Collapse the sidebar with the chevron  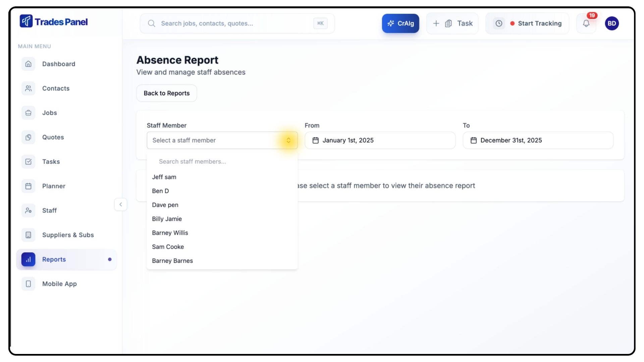click(121, 204)
